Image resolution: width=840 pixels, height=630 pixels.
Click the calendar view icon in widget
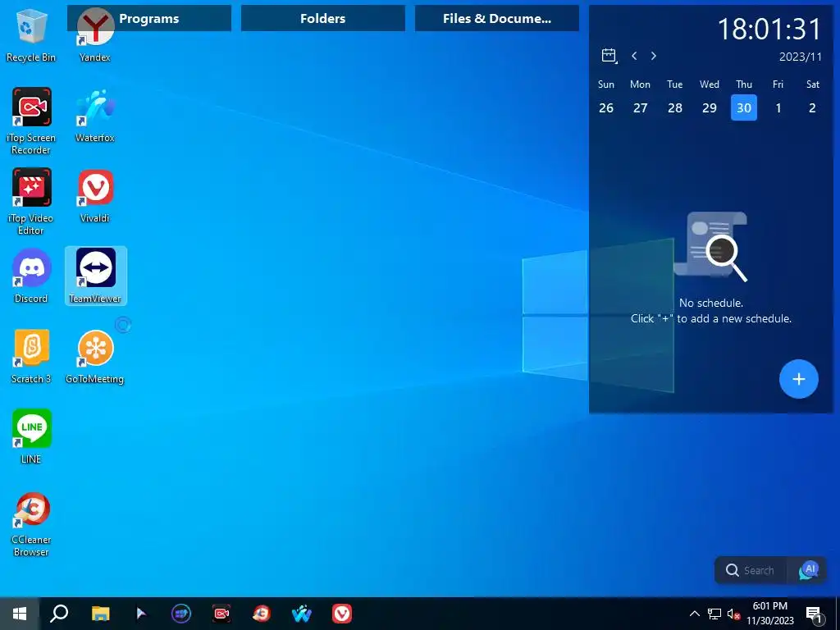609,55
